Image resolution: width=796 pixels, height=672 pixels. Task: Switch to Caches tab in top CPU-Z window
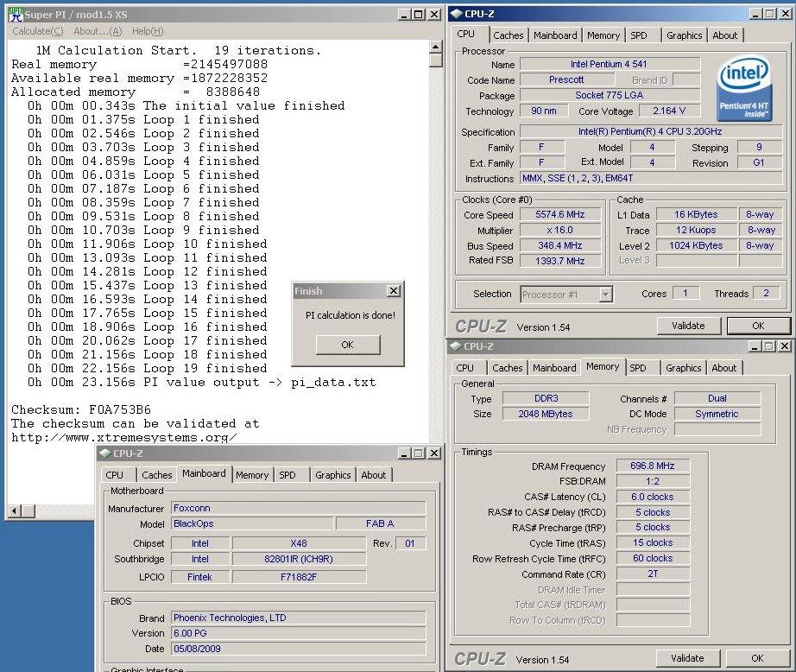click(509, 35)
